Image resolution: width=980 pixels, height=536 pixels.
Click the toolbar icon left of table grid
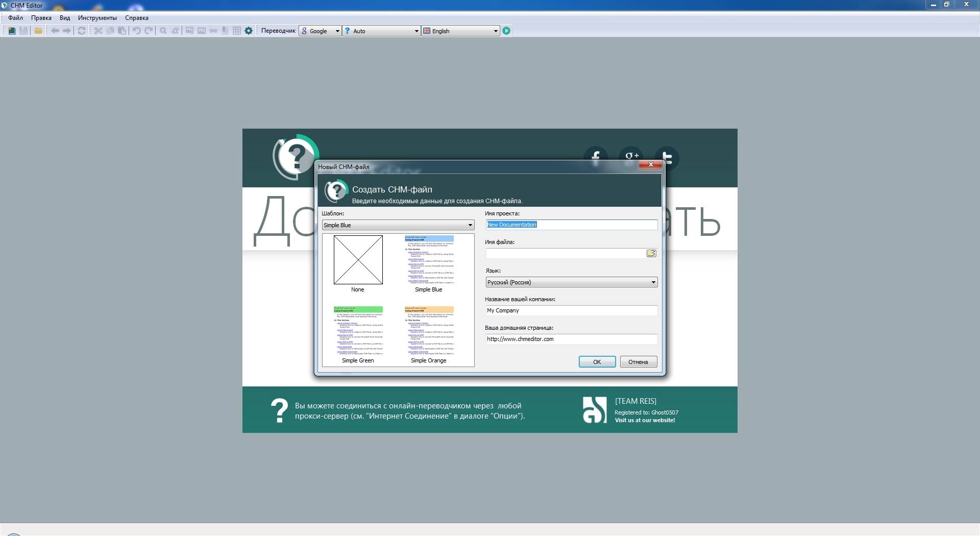tap(225, 31)
